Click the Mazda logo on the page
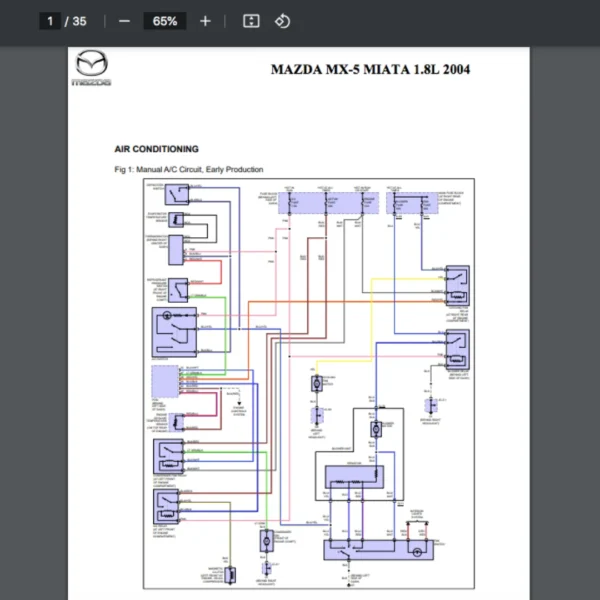The width and height of the screenshot is (600, 600). tap(91, 68)
